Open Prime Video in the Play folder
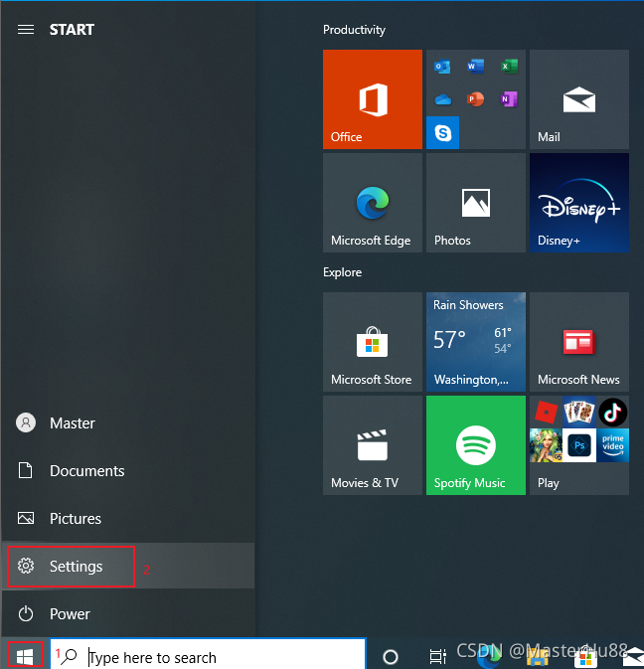The image size is (644, 669). (613, 445)
